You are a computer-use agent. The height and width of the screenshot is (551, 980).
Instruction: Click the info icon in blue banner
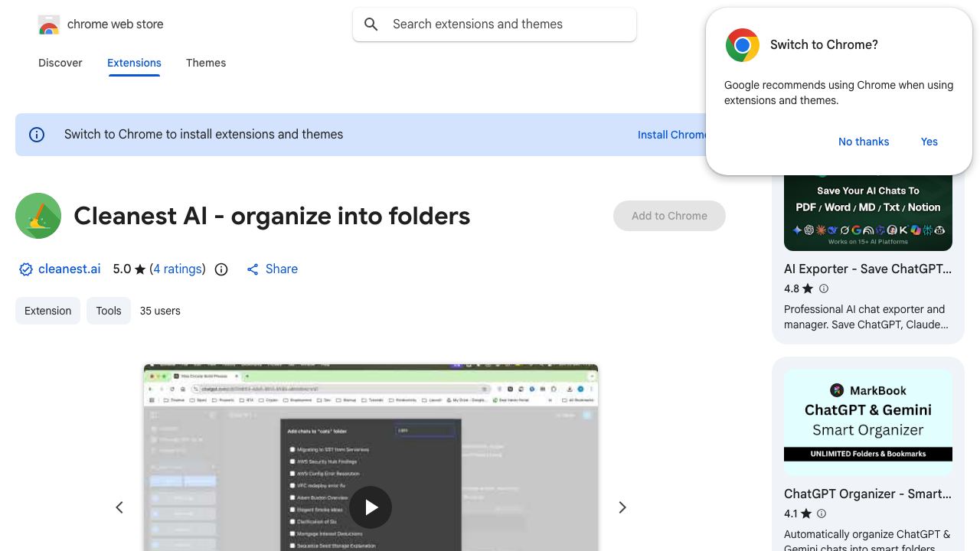click(x=37, y=135)
